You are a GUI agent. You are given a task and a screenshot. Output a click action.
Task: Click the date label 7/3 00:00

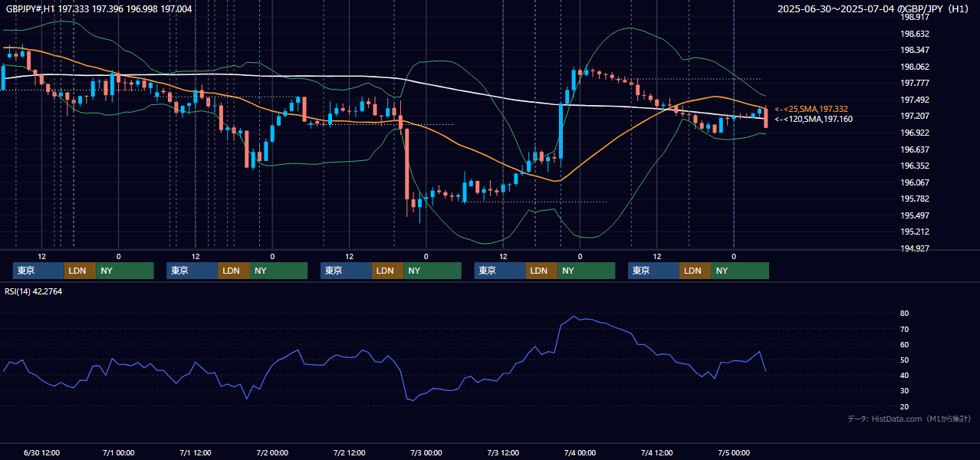pos(426,453)
